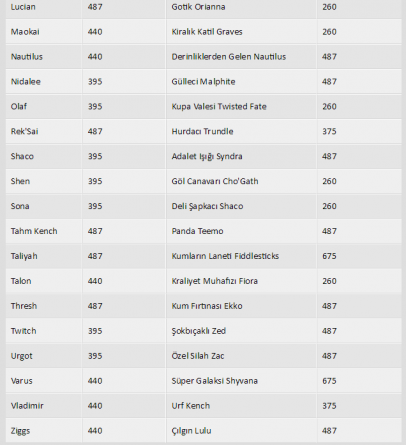Select the Maokai row name
The image size is (406, 445).
[x=25, y=32]
